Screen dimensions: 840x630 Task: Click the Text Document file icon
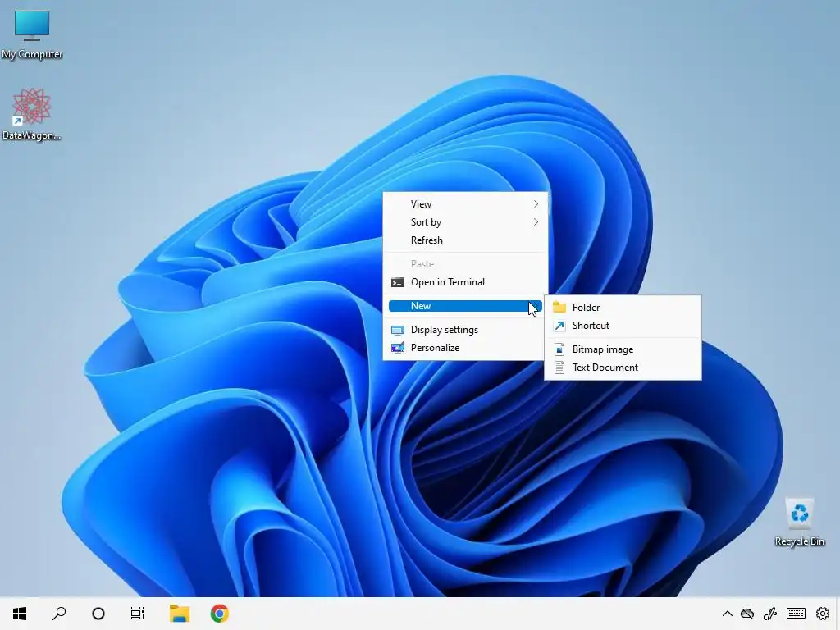(559, 367)
